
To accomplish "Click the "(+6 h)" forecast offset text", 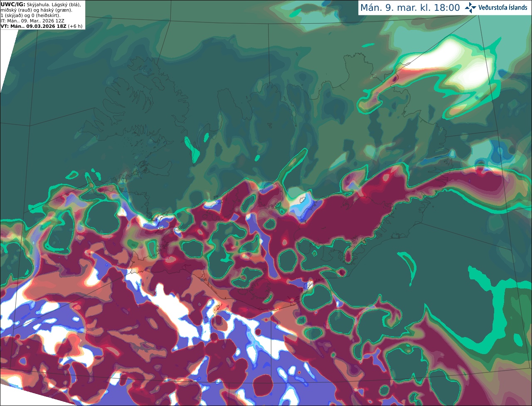I will click(75, 26).
